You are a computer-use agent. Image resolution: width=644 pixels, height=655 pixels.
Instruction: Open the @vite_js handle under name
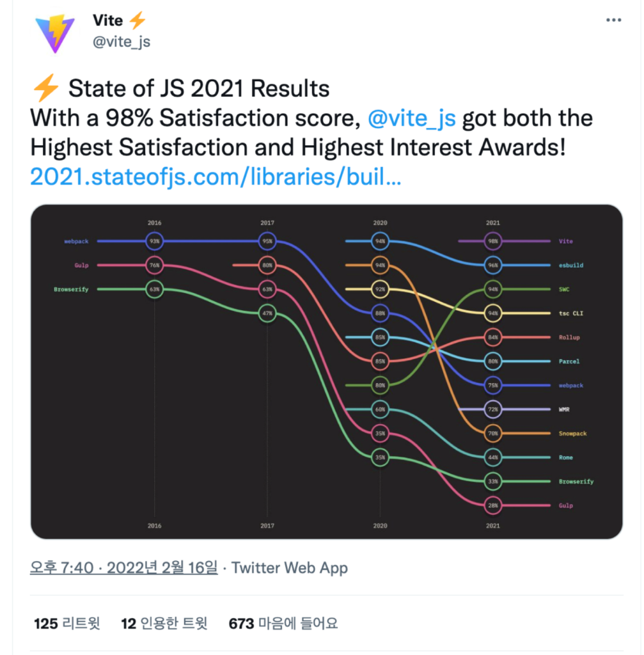(122, 42)
